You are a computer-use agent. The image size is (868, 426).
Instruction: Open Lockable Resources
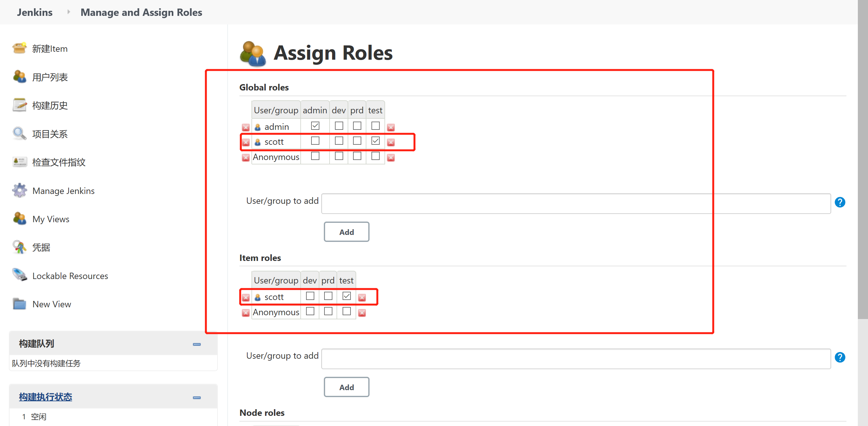pos(70,275)
